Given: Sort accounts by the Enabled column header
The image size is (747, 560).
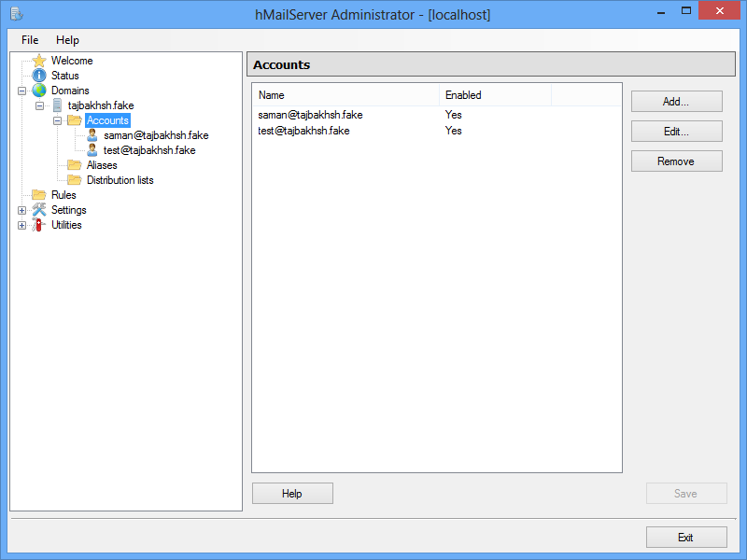Looking at the screenshot, I should click(x=495, y=95).
